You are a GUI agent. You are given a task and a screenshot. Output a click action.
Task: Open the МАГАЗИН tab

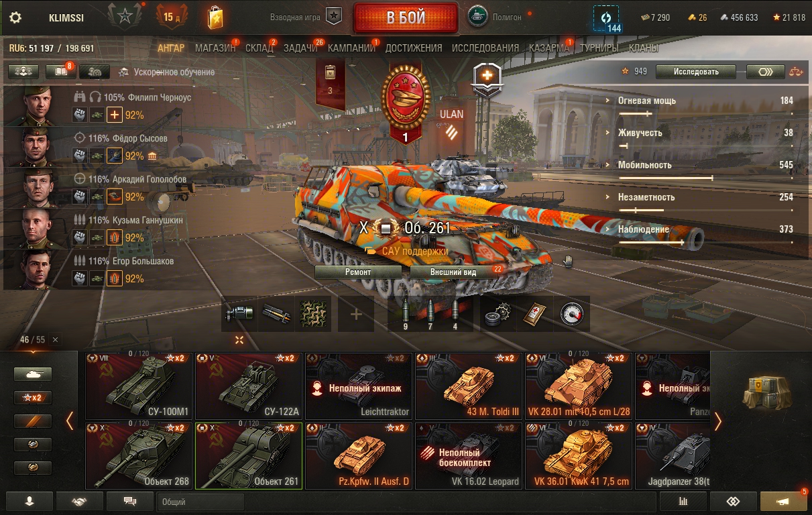[x=215, y=48]
